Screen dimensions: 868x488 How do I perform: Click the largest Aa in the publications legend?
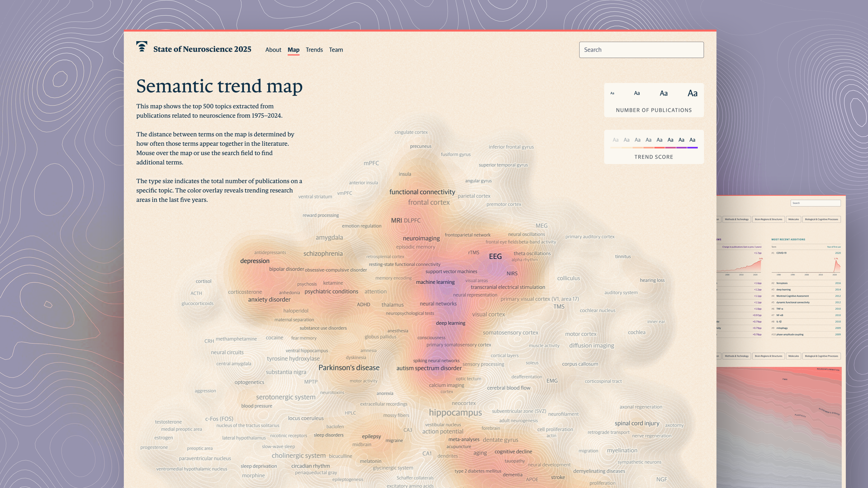click(x=692, y=93)
